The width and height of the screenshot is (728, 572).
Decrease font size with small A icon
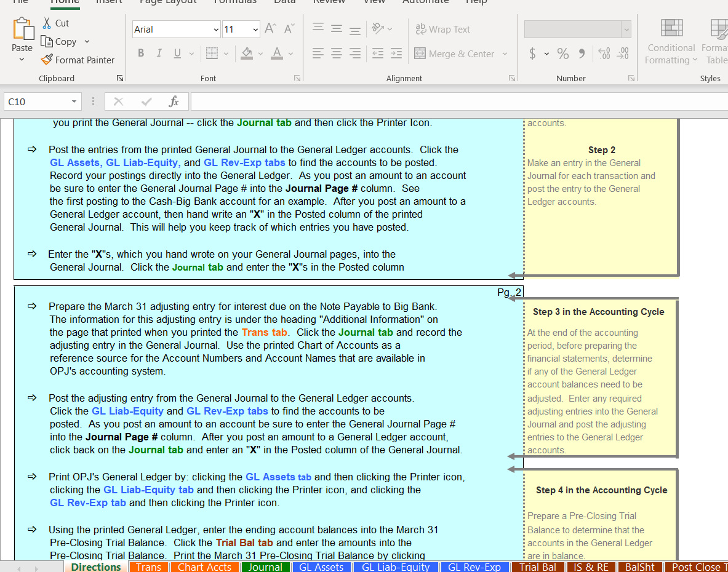click(x=289, y=30)
